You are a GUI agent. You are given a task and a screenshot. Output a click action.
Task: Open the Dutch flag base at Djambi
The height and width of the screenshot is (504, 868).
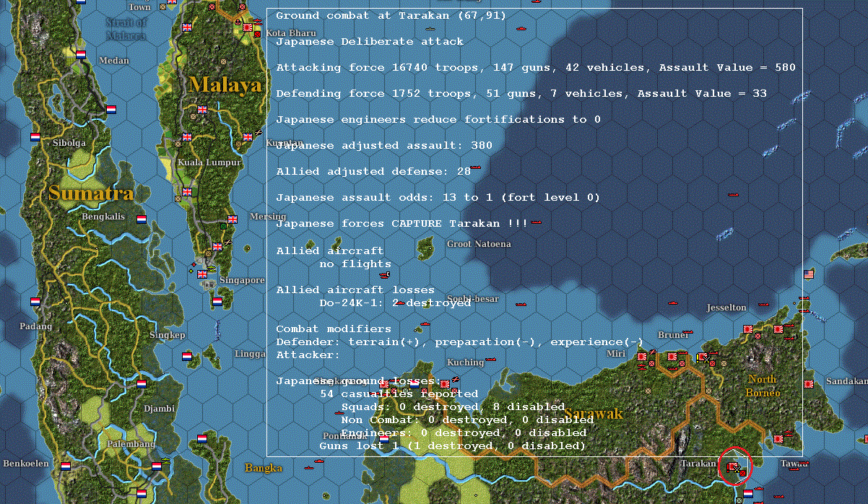142,383
